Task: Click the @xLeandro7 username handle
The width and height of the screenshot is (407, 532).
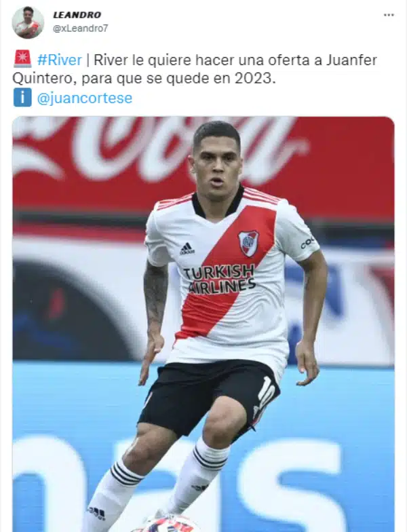Action: click(x=80, y=28)
